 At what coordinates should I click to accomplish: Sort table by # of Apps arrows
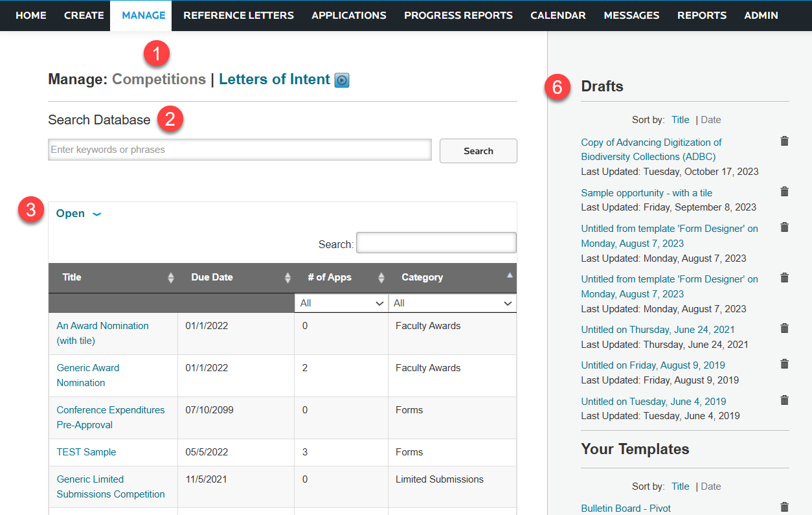pyautogui.click(x=381, y=278)
